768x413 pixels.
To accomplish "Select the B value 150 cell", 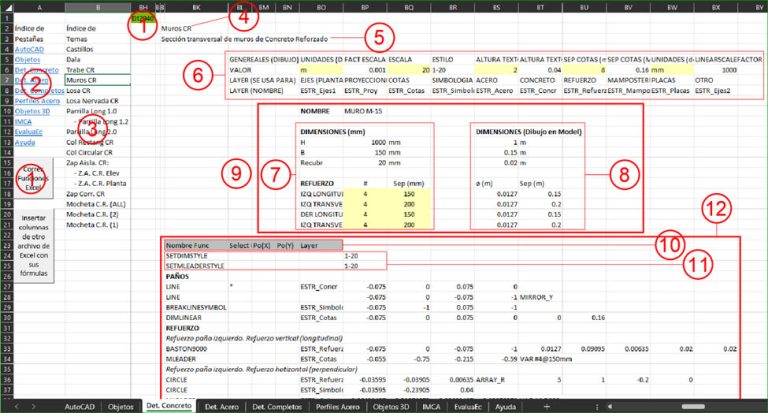I will tap(365, 153).
